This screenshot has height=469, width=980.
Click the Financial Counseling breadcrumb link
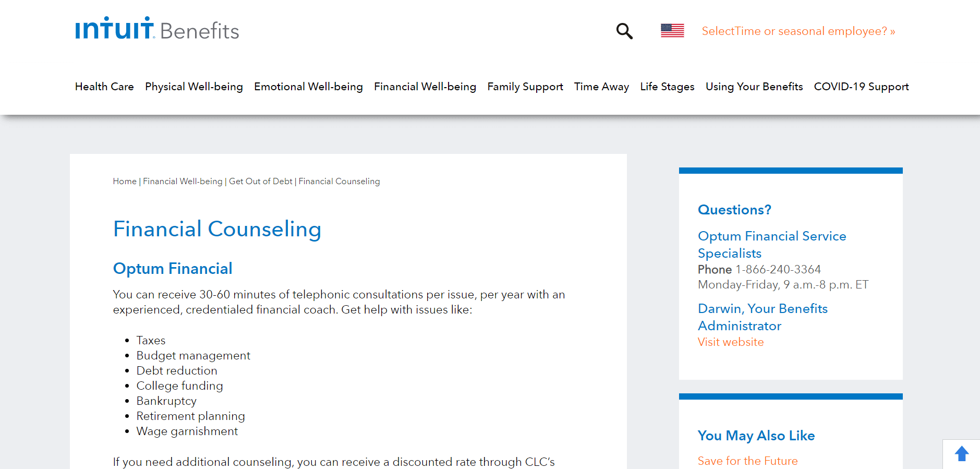(x=339, y=181)
